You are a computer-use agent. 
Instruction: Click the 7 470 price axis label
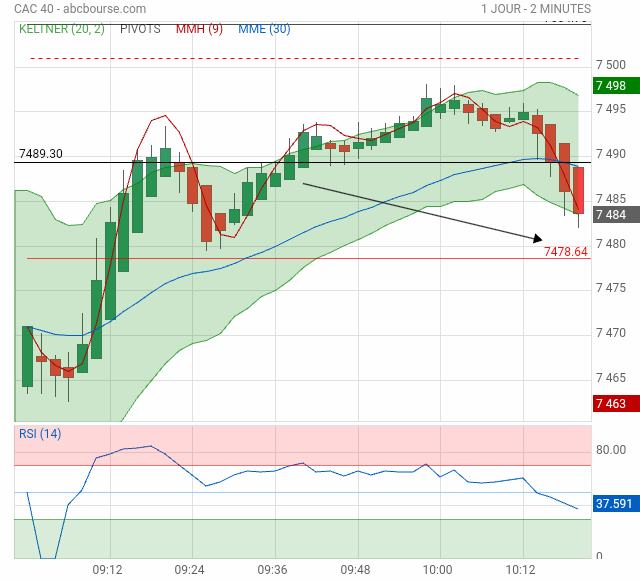point(611,333)
